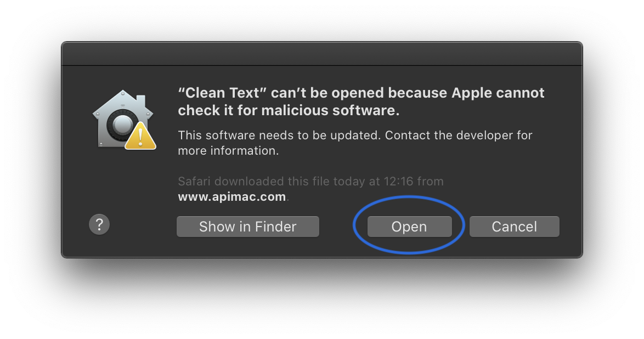
Task: Open the app with the Open button
Action: (x=409, y=227)
